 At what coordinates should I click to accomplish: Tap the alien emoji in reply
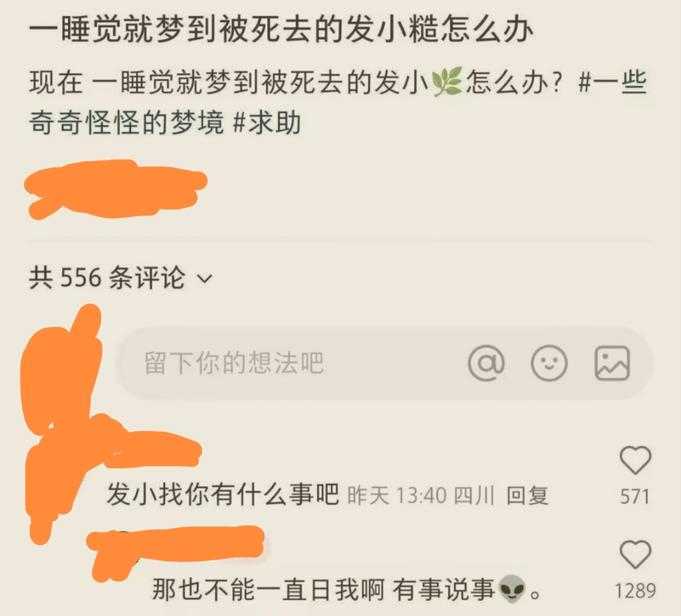coord(513,589)
